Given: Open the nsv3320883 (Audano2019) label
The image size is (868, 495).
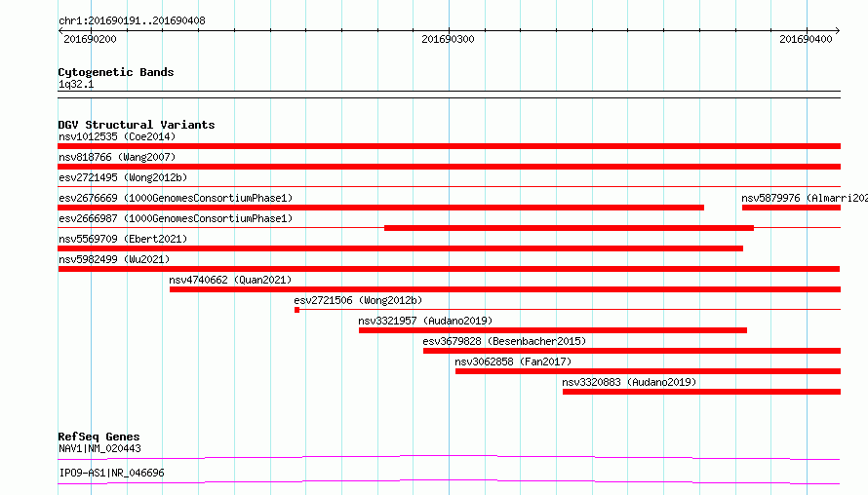Looking at the screenshot, I should tap(629, 382).
